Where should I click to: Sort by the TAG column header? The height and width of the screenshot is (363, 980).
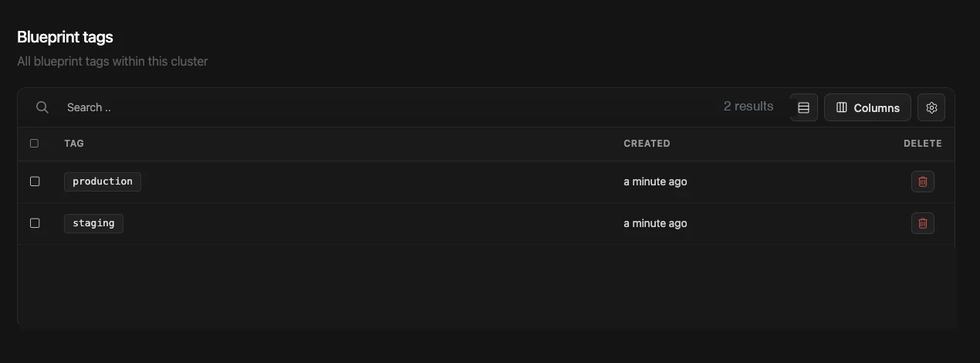point(74,144)
